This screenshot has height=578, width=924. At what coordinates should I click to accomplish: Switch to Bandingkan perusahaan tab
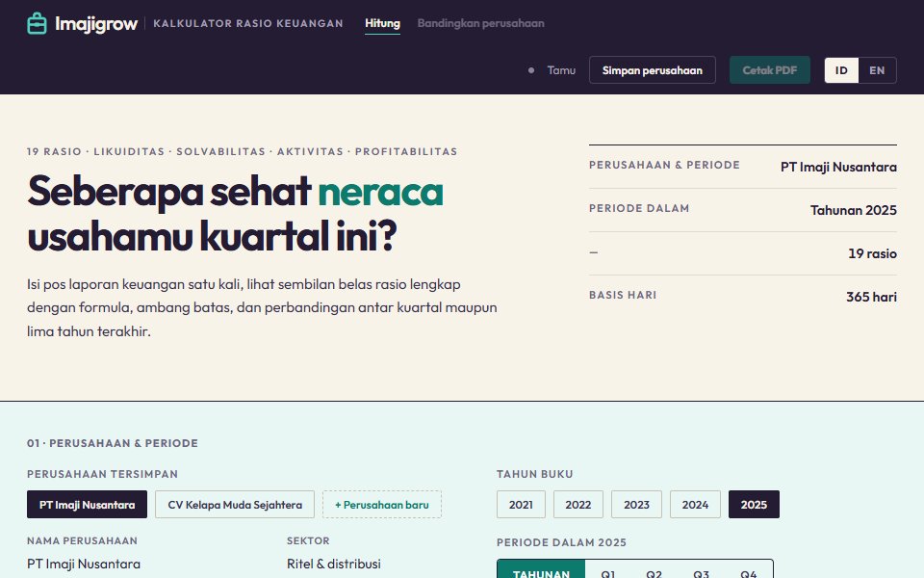[x=481, y=23]
